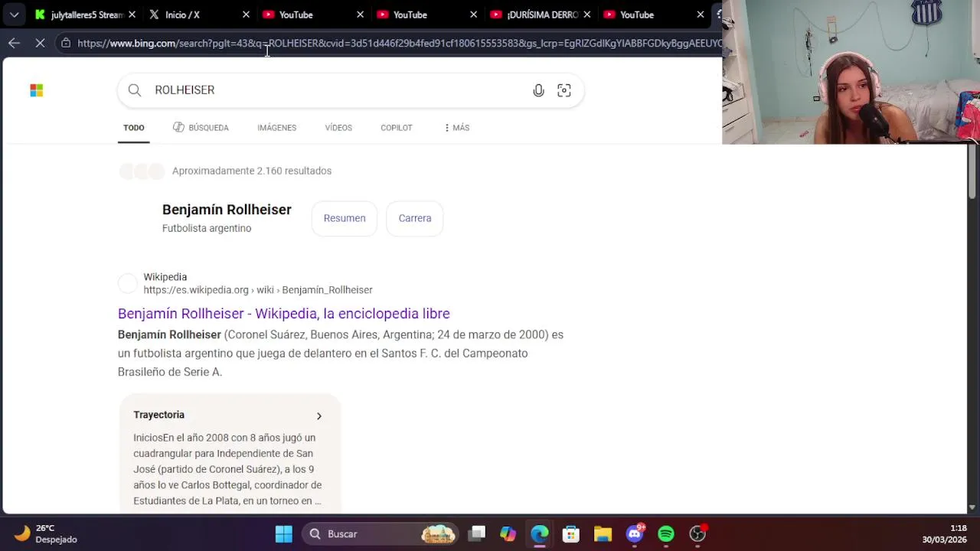Image resolution: width=980 pixels, height=551 pixels.
Task: Open the Microsoft logo home icon
Action: [37, 90]
